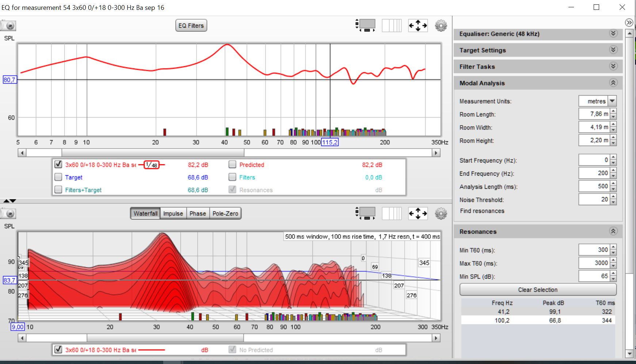Open the waterfall graph controls gear
This screenshot has width=636, height=364.
point(441,214)
